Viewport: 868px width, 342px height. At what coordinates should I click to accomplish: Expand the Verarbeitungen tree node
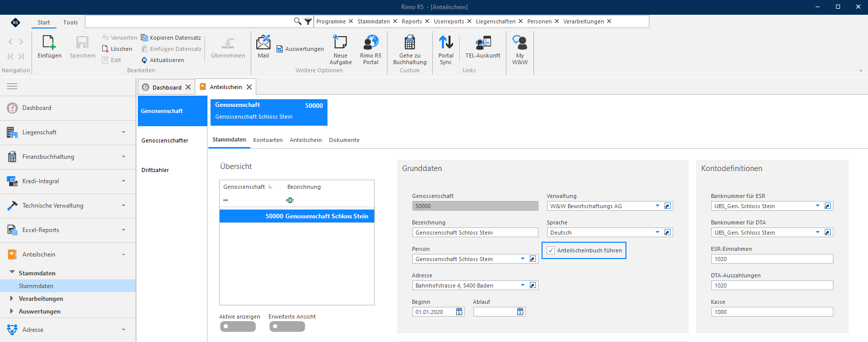click(x=12, y=298)
